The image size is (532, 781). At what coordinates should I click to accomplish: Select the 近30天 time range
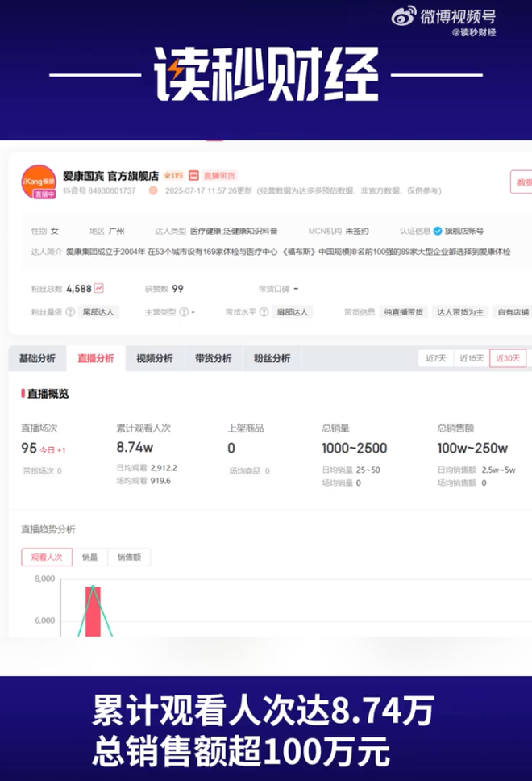click(508, 358)
